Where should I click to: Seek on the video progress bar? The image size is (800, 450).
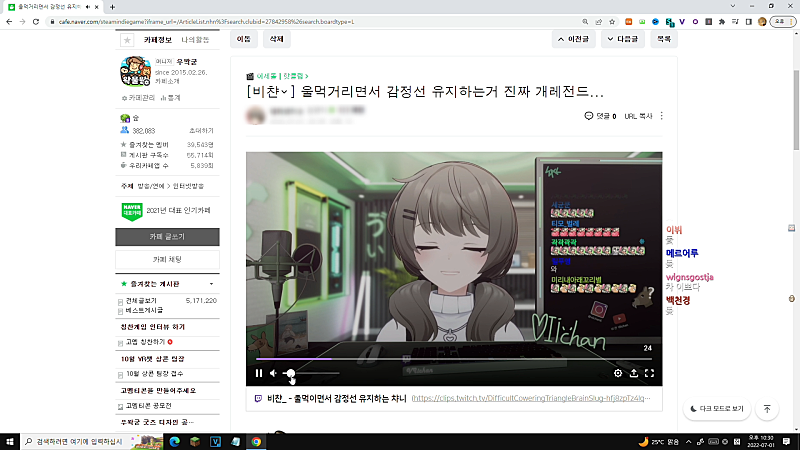coord(454,359)
